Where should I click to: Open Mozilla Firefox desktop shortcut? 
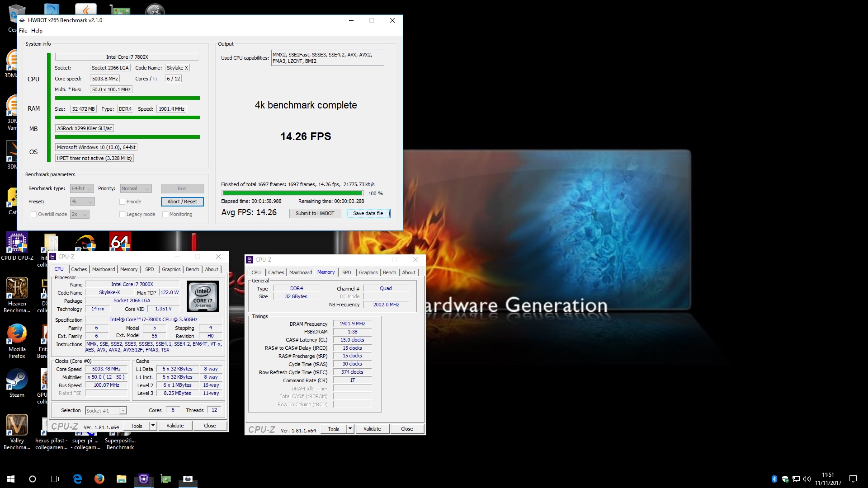tap(17, 341)
